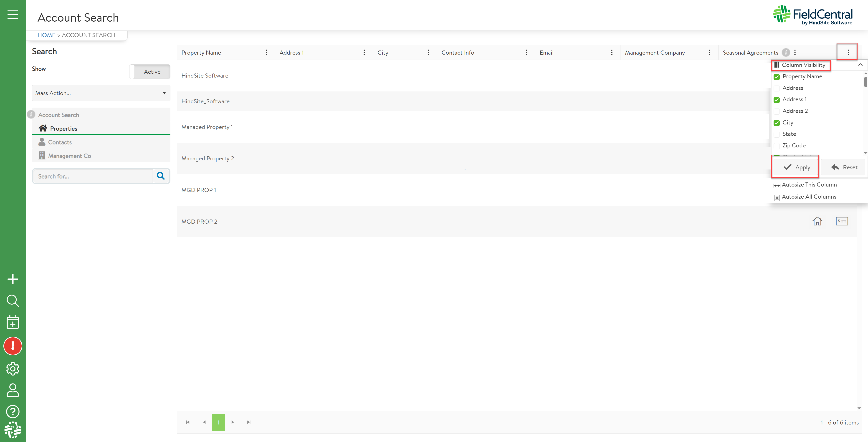The height and width of the screenshot is (442, 868).
Task: Open the hamburger navigation menu
Action: pos(13,15)
